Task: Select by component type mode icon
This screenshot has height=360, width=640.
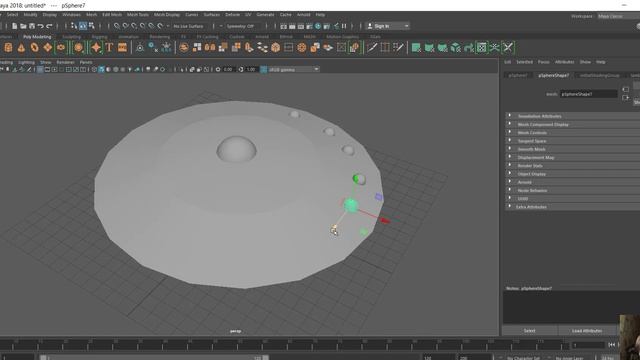Action: (x=91, y=26)
